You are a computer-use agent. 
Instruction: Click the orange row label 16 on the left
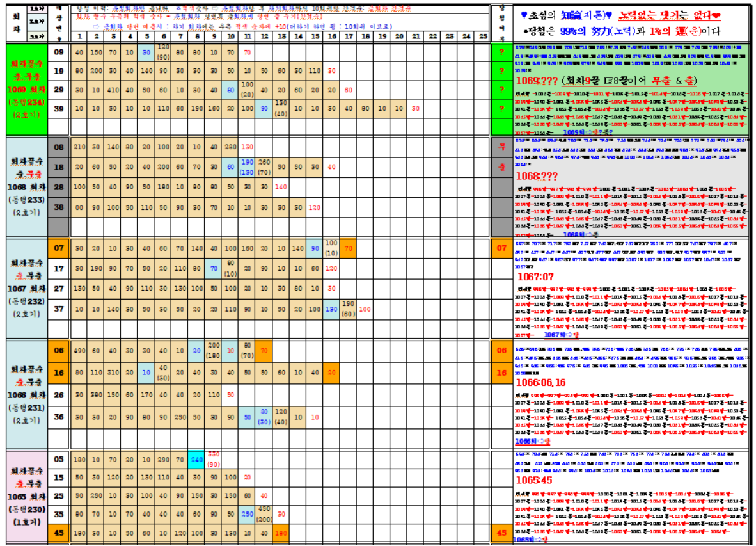[59, 373]
